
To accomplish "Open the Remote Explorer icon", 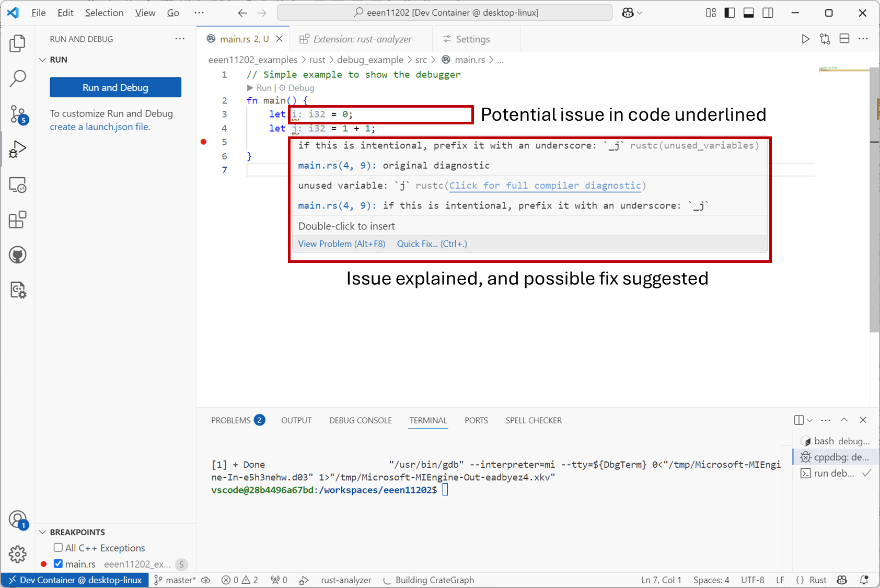I will coord(17,185).
